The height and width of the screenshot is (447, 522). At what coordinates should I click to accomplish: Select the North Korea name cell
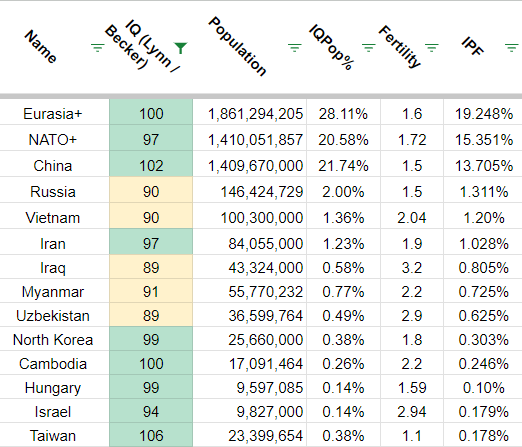(53, 340)
